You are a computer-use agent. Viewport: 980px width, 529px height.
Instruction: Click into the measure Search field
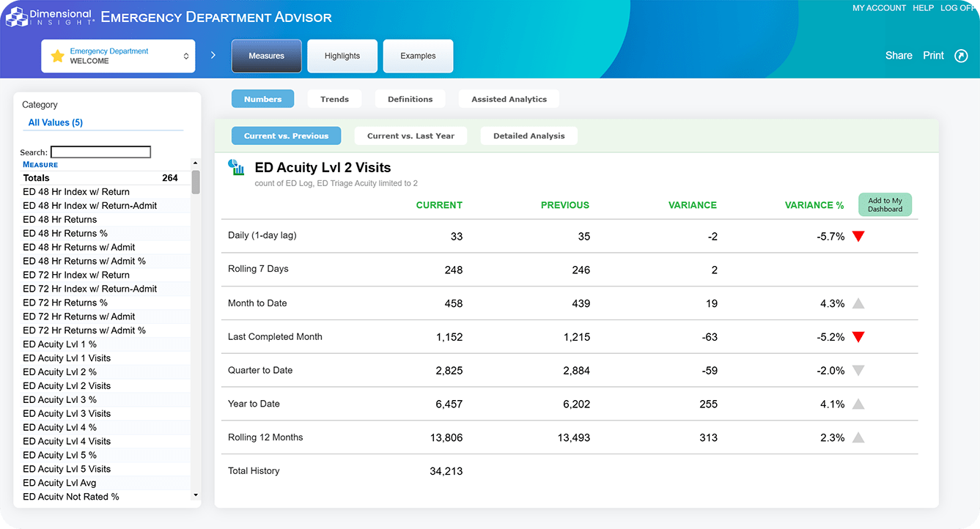point(100,152)
